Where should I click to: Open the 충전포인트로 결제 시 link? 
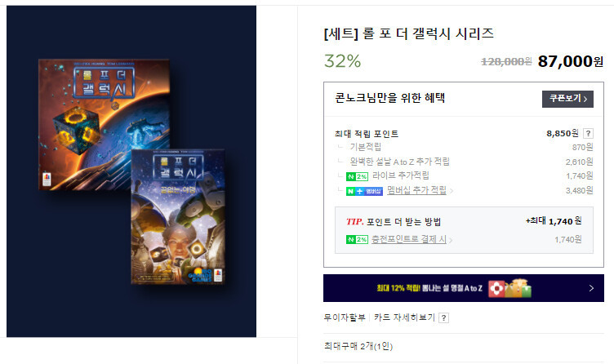point(409,239)
